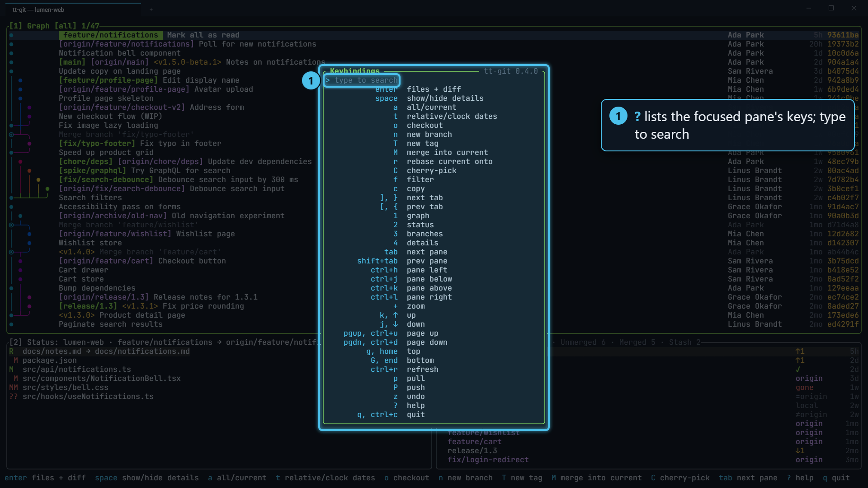Select commit 'Paginate search results'
This screenshot has width=868, height=488.
pyautogui.click(x=111, y=324)
